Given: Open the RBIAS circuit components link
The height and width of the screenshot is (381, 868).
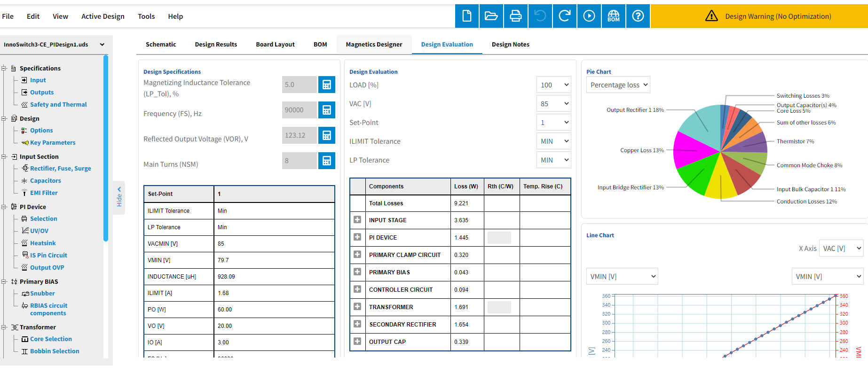Looking at the screenshot, I should 49,309.
